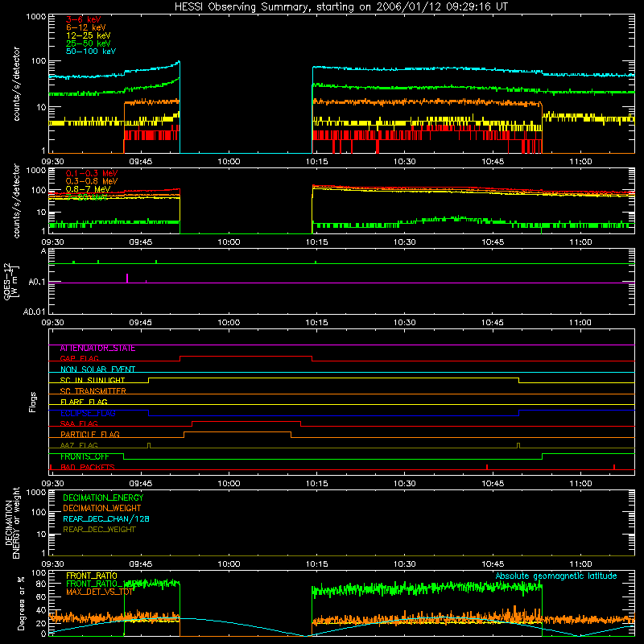Viewport: 644px width, 644px height.
Task: Click the GAP_FLAG label
Action: (x=79, y=358)
